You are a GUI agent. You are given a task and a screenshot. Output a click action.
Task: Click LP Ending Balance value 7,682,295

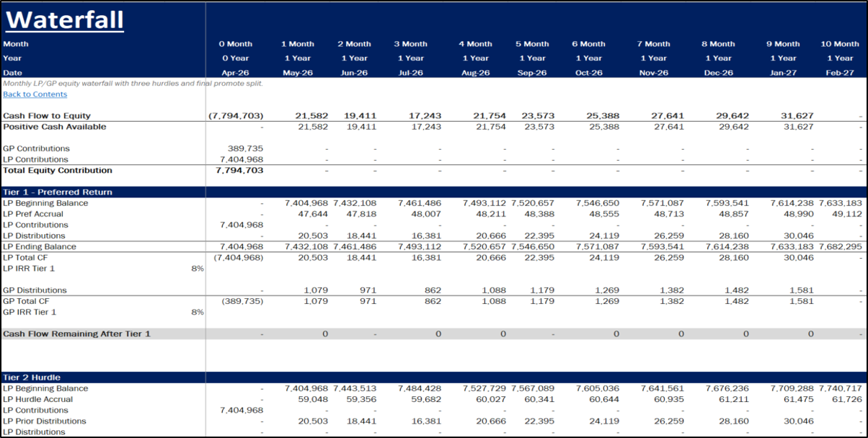pyautogui.click(x=840, y=247)
